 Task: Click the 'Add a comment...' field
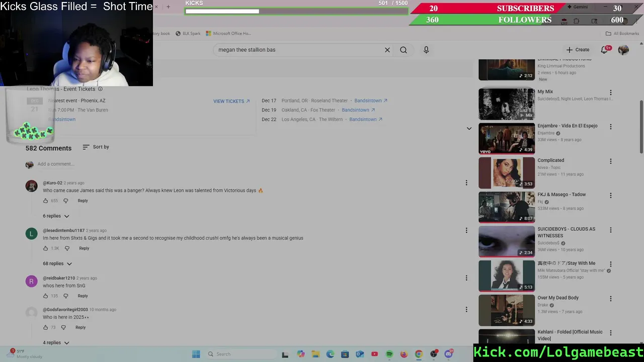tap(55, 164)
